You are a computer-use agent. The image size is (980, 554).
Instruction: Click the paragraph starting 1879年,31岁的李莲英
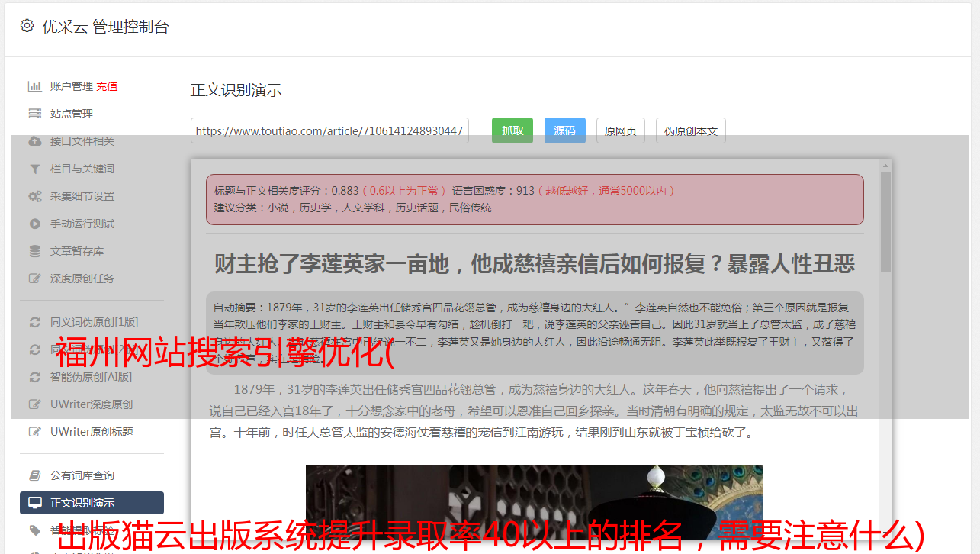click(535, 411)
